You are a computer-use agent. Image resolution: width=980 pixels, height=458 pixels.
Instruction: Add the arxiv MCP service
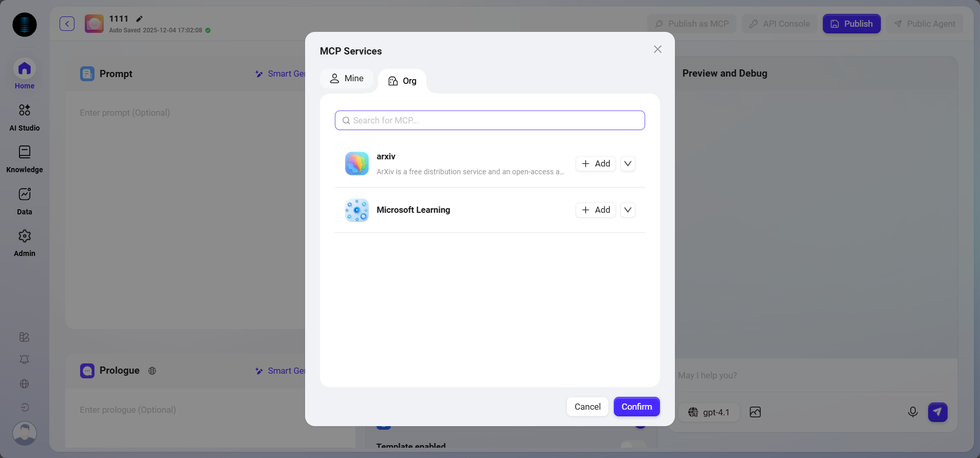(596, 164)
